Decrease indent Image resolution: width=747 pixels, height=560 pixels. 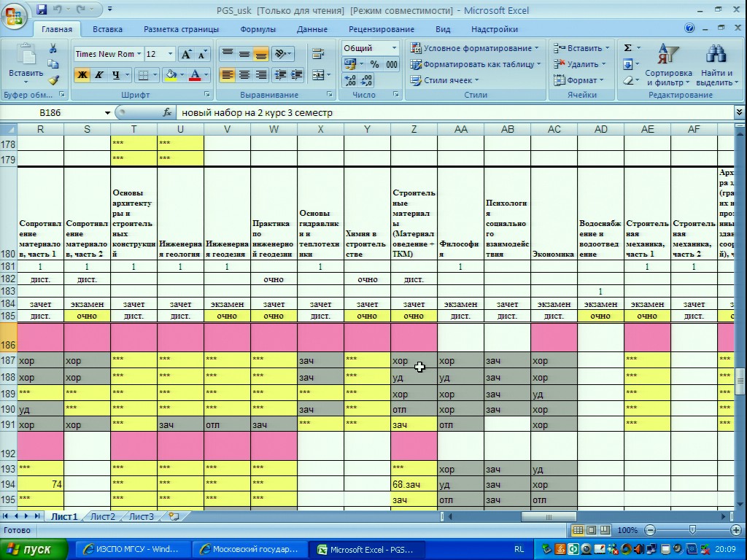tap(281, 75)
